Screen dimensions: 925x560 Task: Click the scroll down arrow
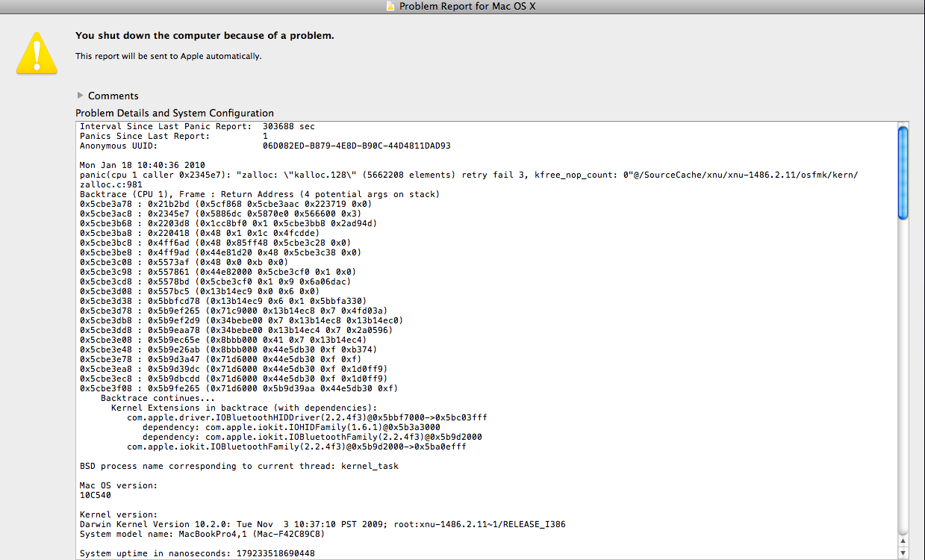(x=903, y=553)
